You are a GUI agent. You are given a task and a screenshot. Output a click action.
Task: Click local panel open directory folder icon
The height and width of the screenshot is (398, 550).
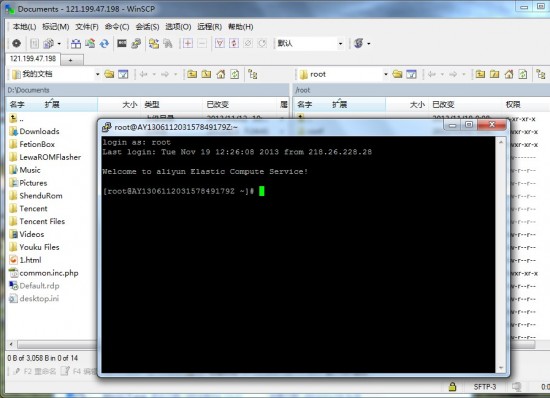click(109, 74)
